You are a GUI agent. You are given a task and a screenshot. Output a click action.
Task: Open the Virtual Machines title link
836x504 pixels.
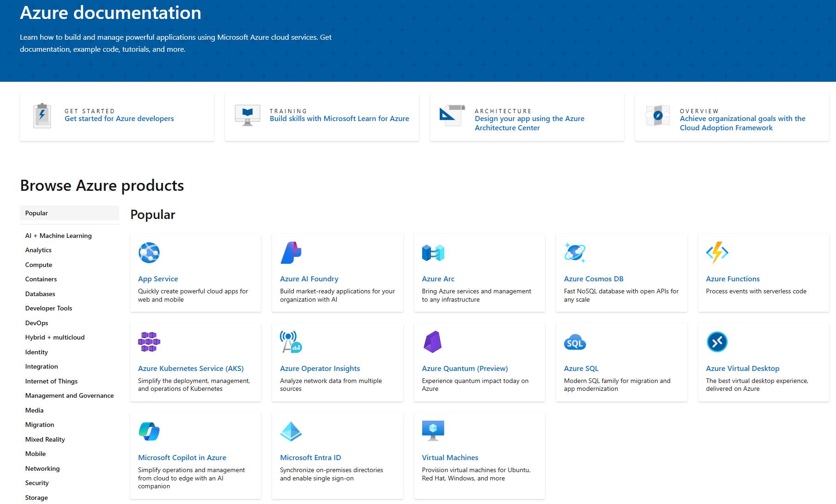pyautogui.click(x=450, y=458)
